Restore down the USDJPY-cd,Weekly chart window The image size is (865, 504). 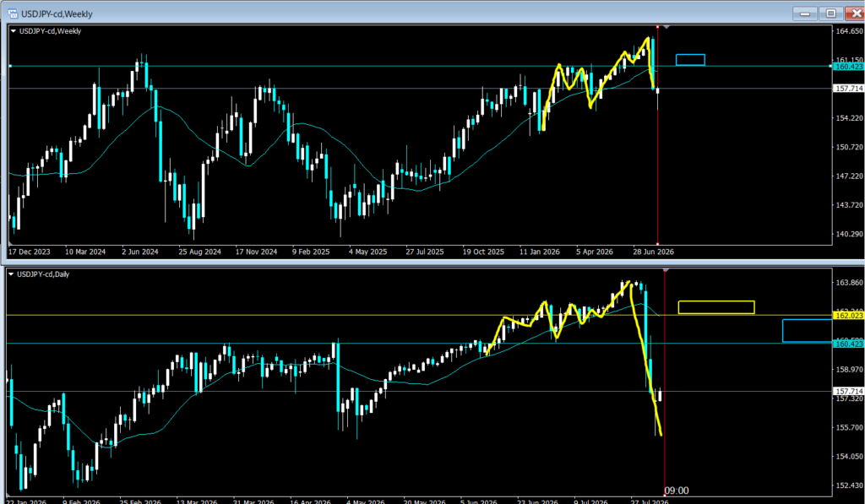pyautogui.click(x=831, y=14)
